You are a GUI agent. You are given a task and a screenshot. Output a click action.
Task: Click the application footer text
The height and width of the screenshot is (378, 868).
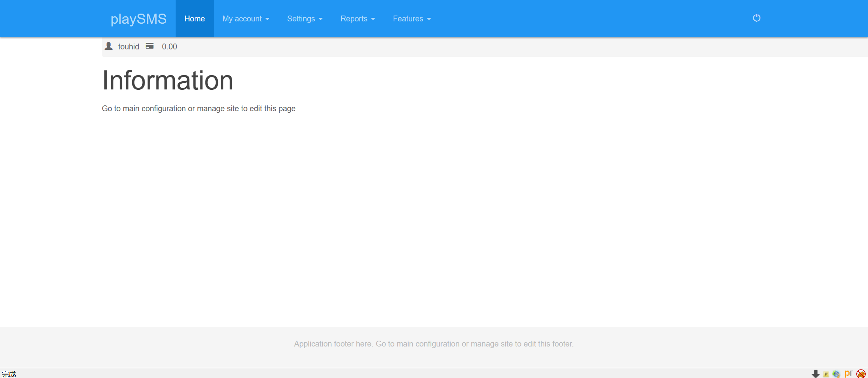(x=434, y=344)
